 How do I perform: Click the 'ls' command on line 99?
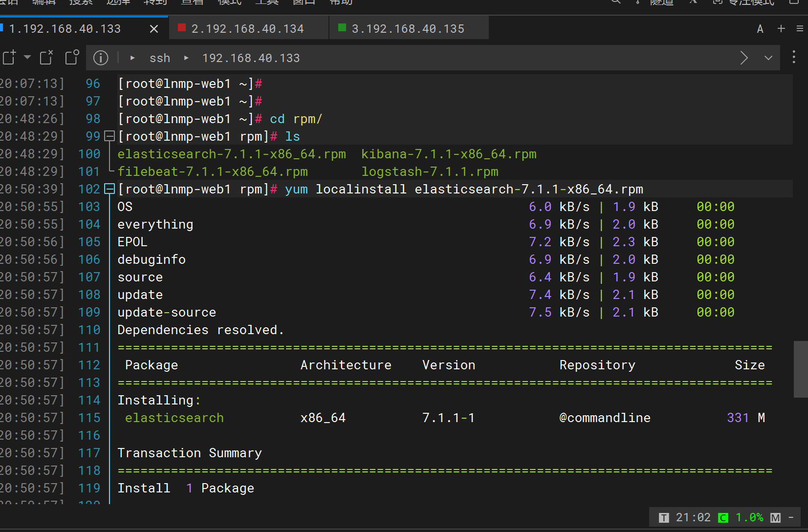coord(292,136)
